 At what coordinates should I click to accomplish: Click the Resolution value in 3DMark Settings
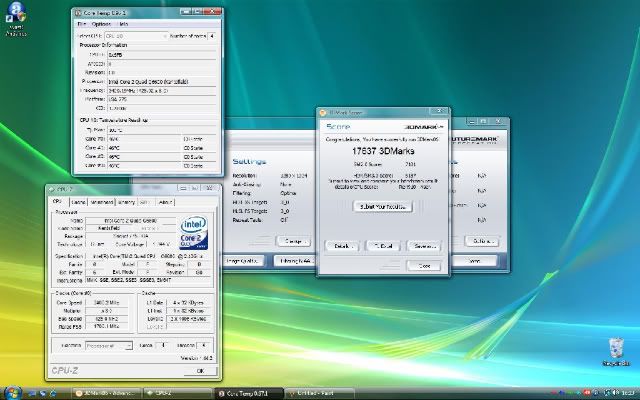(293, 176)
